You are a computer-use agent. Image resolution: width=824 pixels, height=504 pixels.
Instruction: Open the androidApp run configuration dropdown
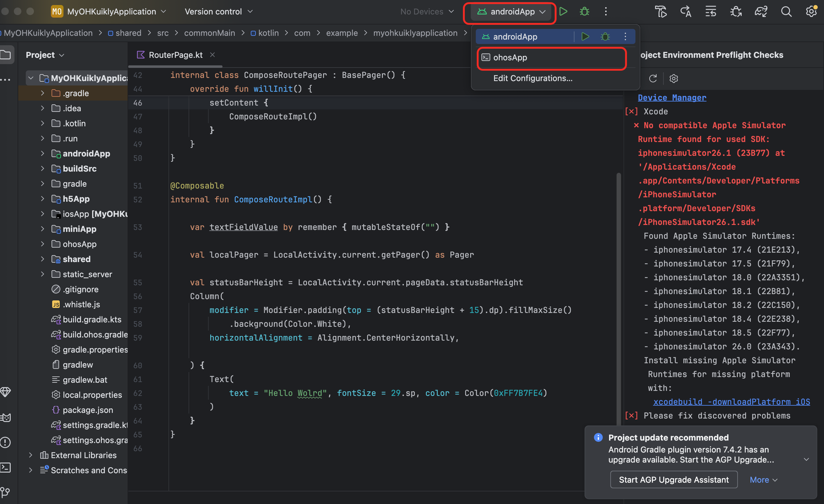(x=511, y=12)
